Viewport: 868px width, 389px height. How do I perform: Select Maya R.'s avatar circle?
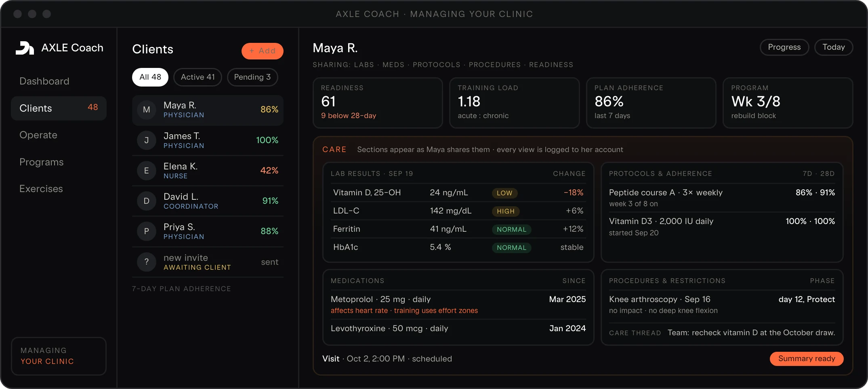click(147, 110)
